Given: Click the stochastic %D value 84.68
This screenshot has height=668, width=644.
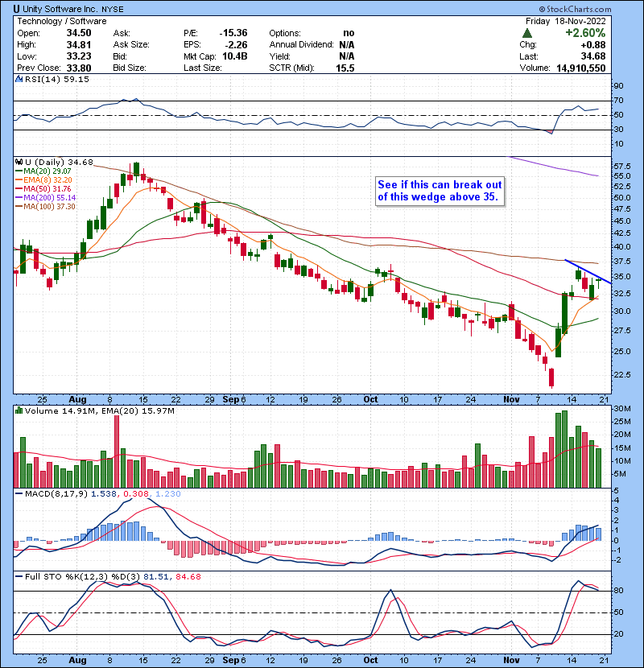Looking at the screenshot, I should click(188, 576).
